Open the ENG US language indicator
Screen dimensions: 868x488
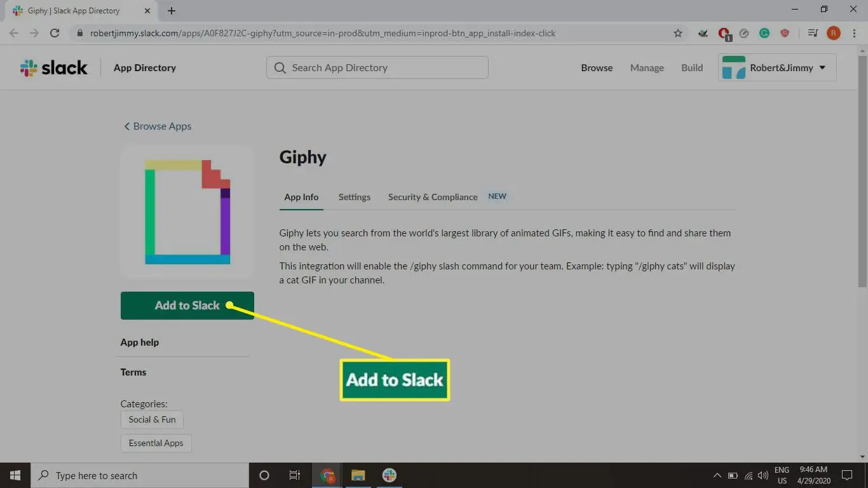(x=782, y=475)
